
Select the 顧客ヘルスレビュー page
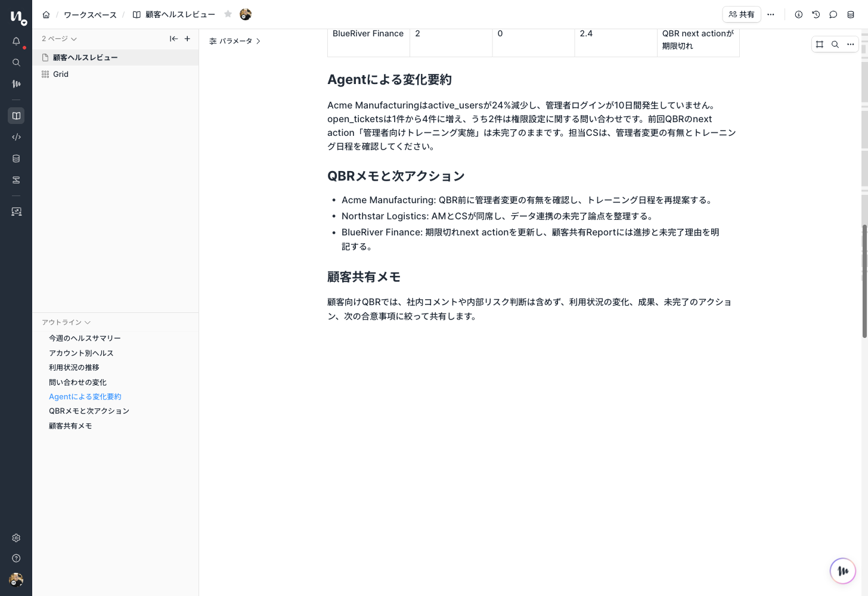click(x=116, y=58)
